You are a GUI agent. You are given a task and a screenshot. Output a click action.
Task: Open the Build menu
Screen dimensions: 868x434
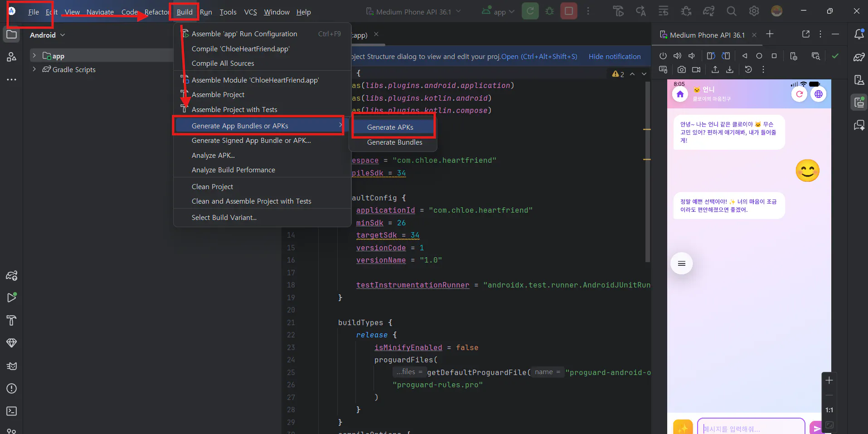(x=184, y=12)
